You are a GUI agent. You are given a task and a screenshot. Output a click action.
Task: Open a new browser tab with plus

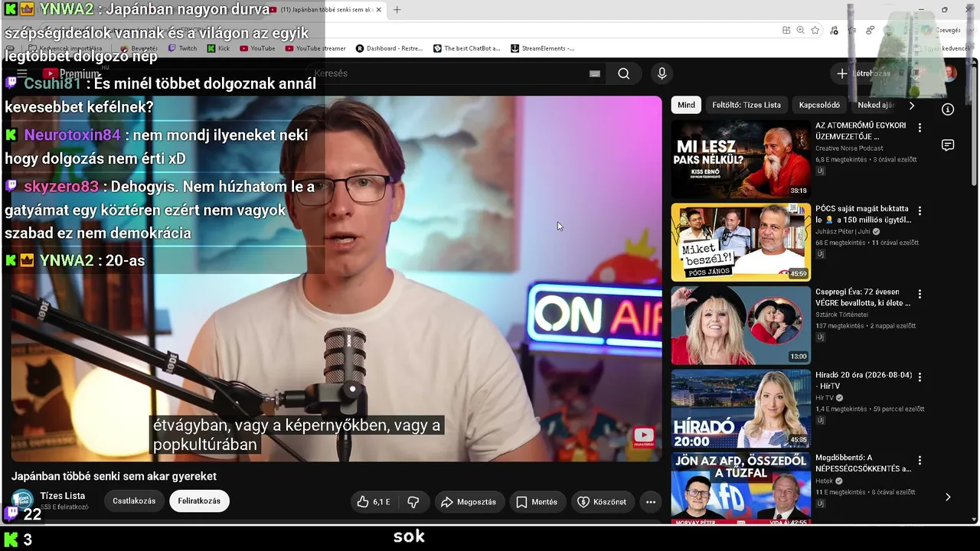[x=397, y=10]
